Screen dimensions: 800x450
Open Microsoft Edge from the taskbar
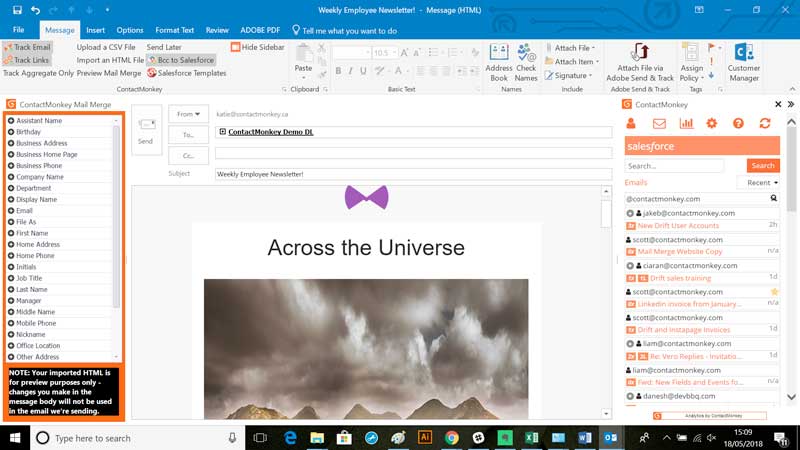pyautogui.click(x=290, y=438)
